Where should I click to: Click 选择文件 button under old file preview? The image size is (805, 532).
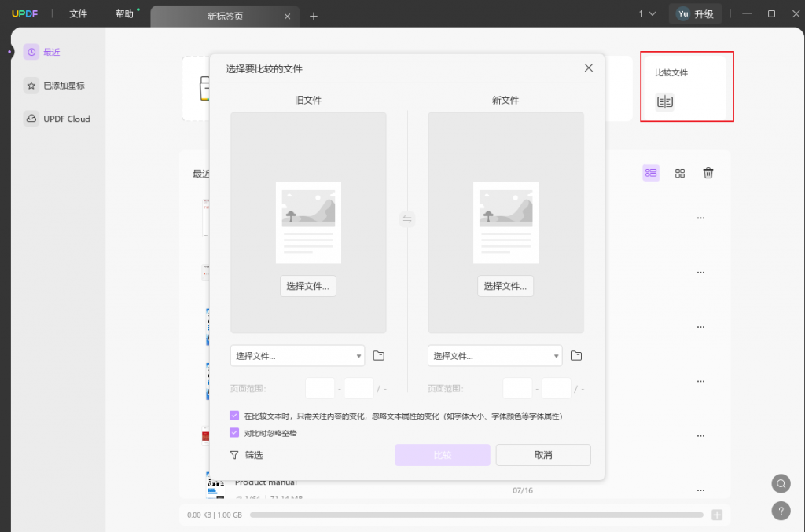[308, 286]
